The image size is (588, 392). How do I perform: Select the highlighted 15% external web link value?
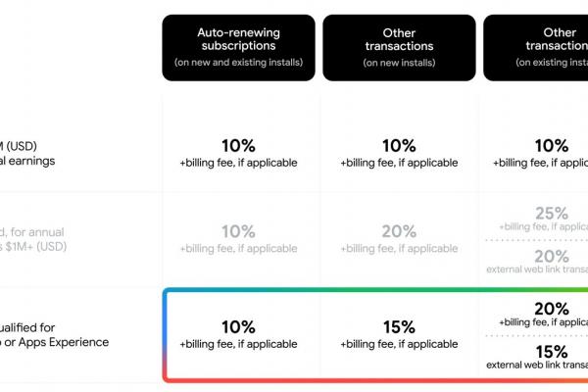click(x=537, y=357)
